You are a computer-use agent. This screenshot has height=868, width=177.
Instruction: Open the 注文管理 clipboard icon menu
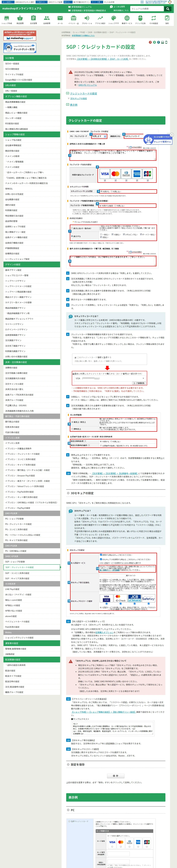tap(33, 20)
